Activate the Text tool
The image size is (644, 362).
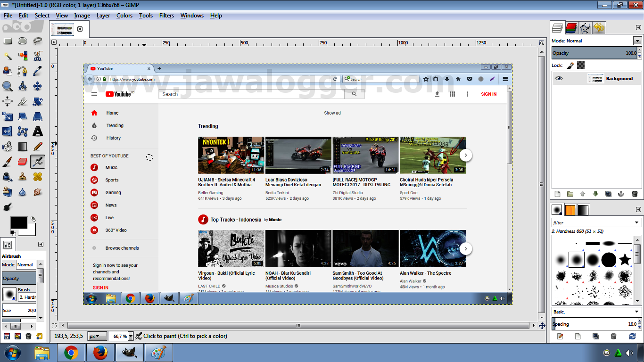38,132
